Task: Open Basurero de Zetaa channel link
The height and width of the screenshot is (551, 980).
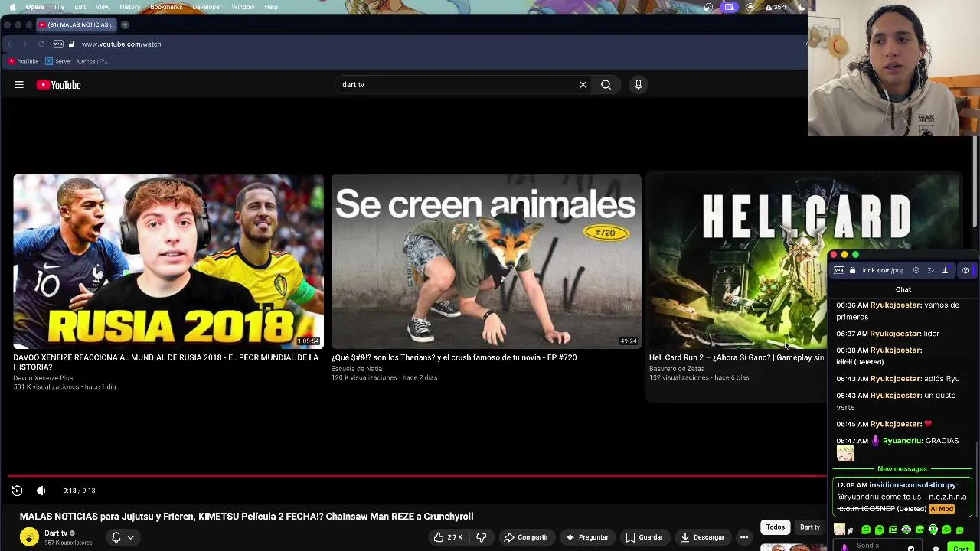Action: click(x=677, y=368)
